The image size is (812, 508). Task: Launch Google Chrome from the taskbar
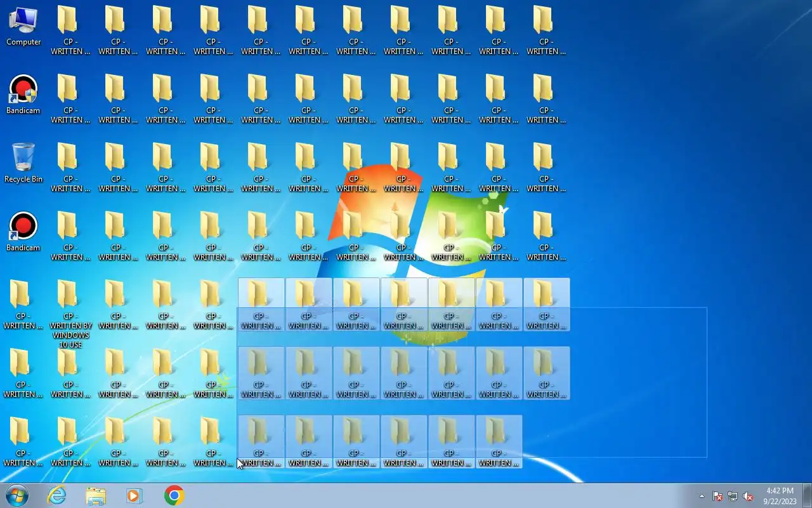[x=174, y=495]
